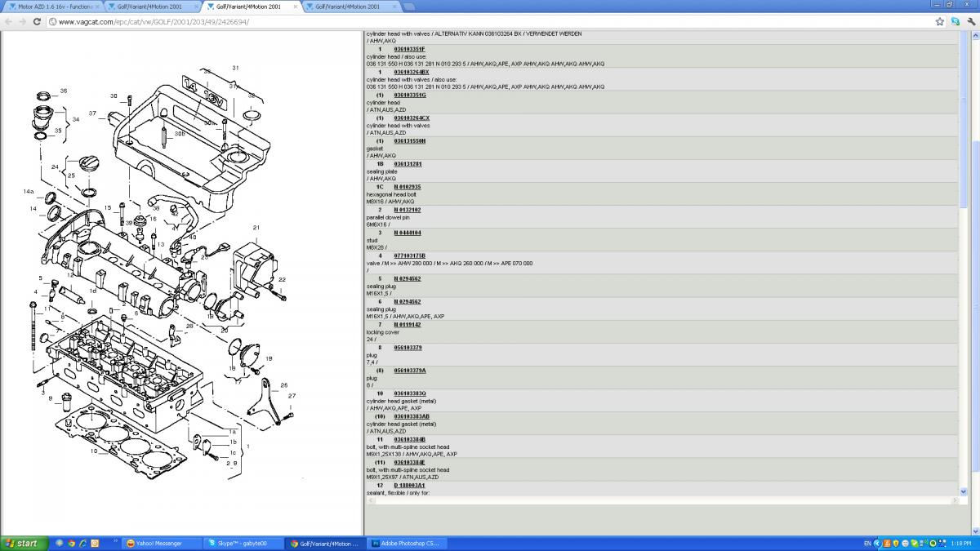Open plug part 056103379

pyautogui.click(x=408, y=347)
